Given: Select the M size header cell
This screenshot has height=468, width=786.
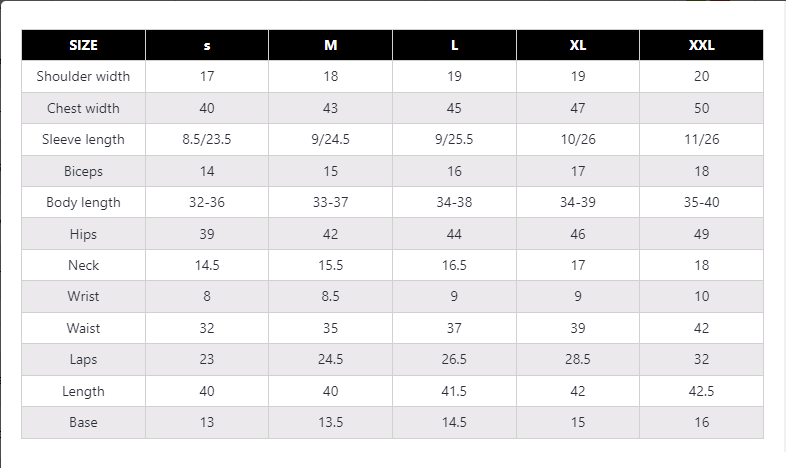Looking at the screenshot, I should (330, 45).
